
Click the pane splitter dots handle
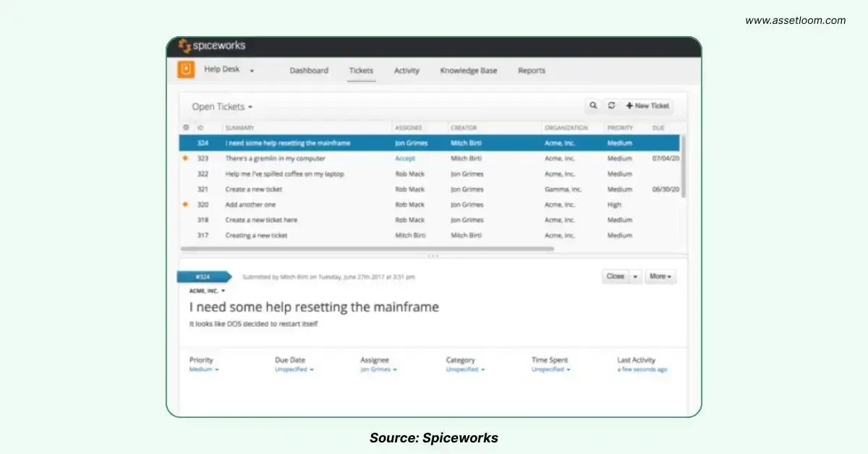coord(433,256)
